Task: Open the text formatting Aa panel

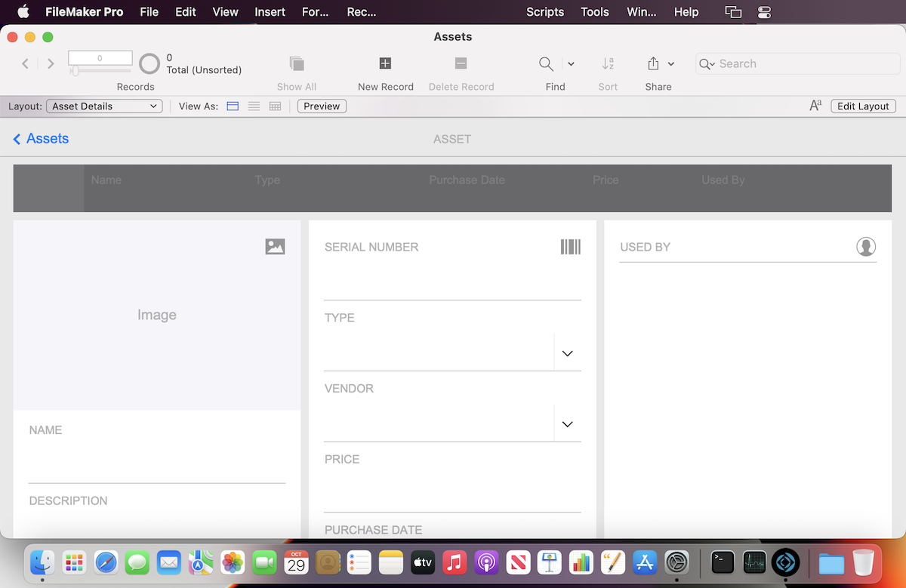Action: pos(815,106)
